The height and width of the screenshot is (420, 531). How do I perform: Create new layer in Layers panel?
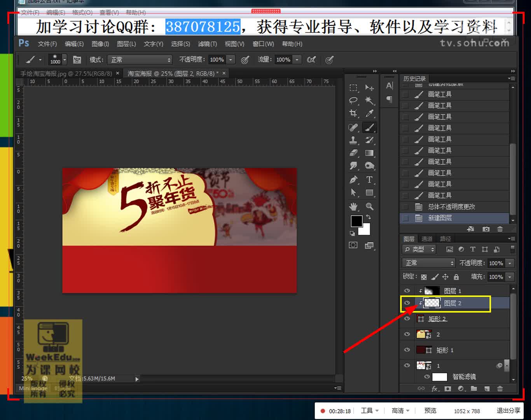487,388
